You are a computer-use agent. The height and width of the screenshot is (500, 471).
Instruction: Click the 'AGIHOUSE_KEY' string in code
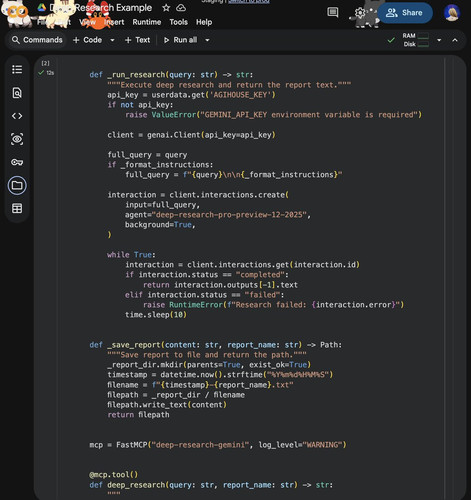click(240, 95)
